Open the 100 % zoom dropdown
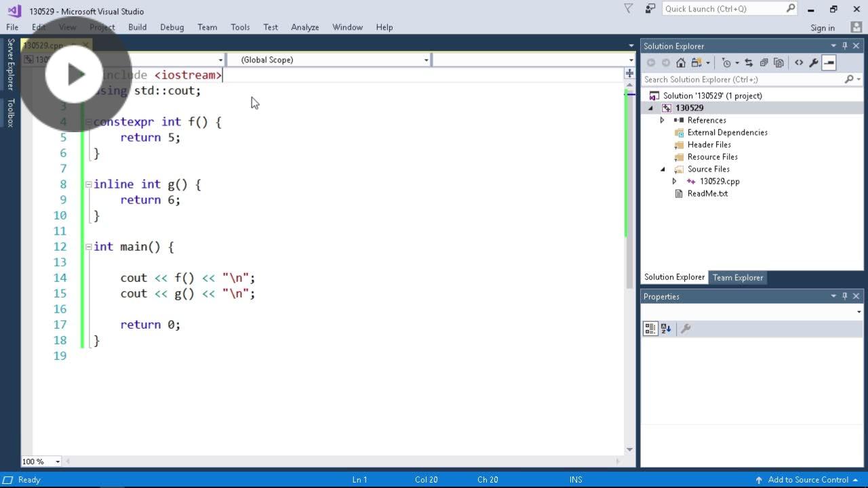The height and width of the screenshot is (488, 868). (x=58, y=462)
